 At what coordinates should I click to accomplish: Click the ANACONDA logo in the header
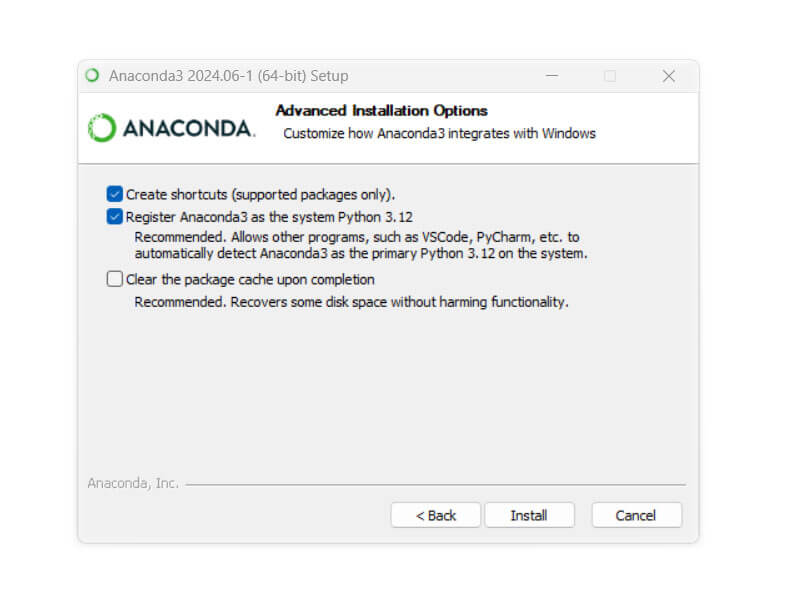(x=171, y=128)
